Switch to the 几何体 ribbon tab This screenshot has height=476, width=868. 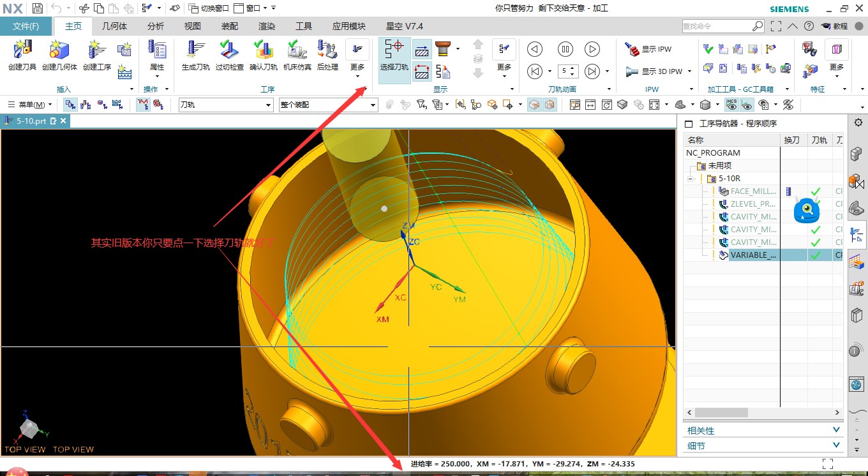[114, 26]
